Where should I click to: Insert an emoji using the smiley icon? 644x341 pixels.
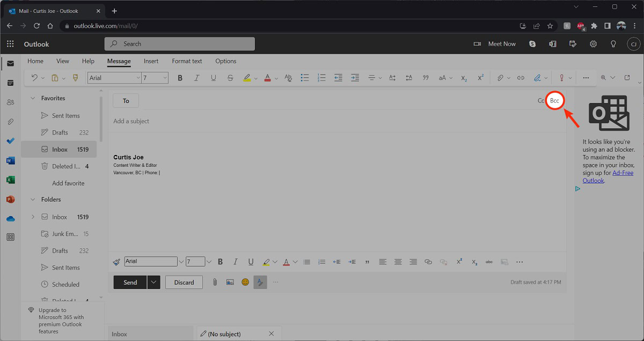tap(245, 282)
